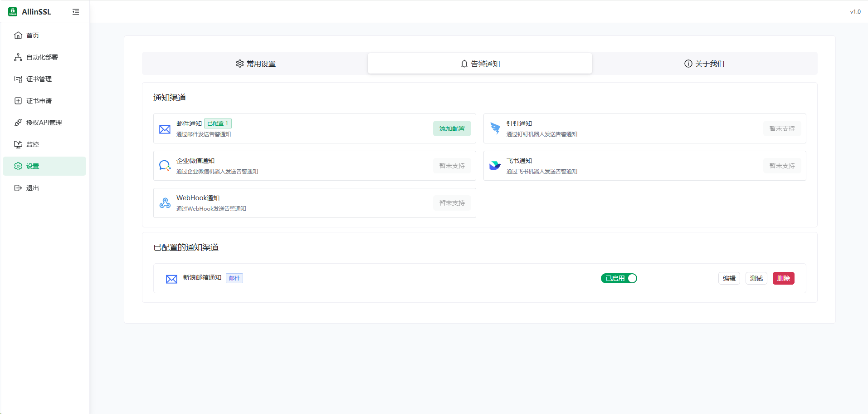Screen dimensions: 868x414
Task: Open the 首页 home page
Action: [33, 35]
